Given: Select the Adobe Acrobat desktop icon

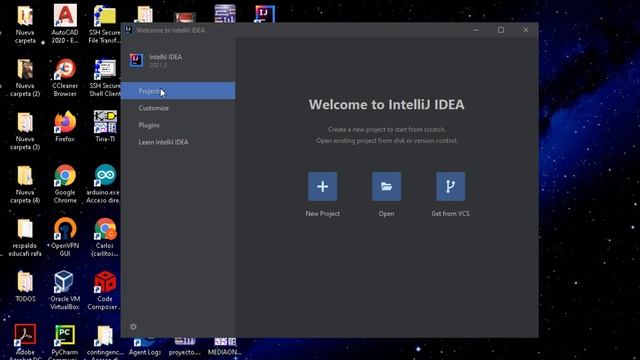Looking at the screenshot, I should [x=25, y=342].
